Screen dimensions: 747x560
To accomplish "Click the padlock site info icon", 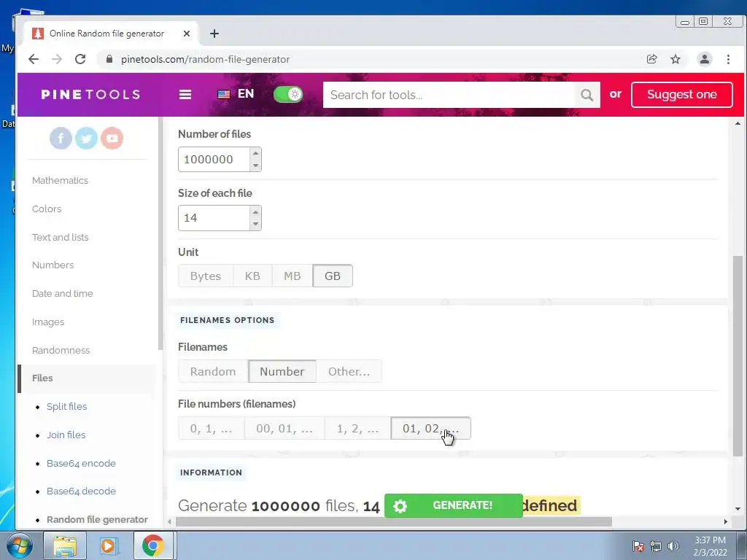I will pyautogui.click(x=109, y=59).
